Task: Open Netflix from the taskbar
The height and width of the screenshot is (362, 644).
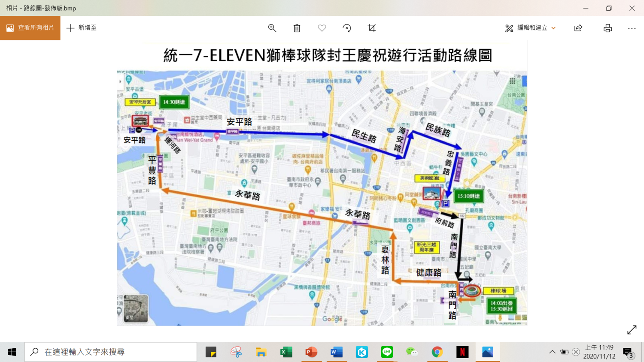Action: click(x=462, y=352)
